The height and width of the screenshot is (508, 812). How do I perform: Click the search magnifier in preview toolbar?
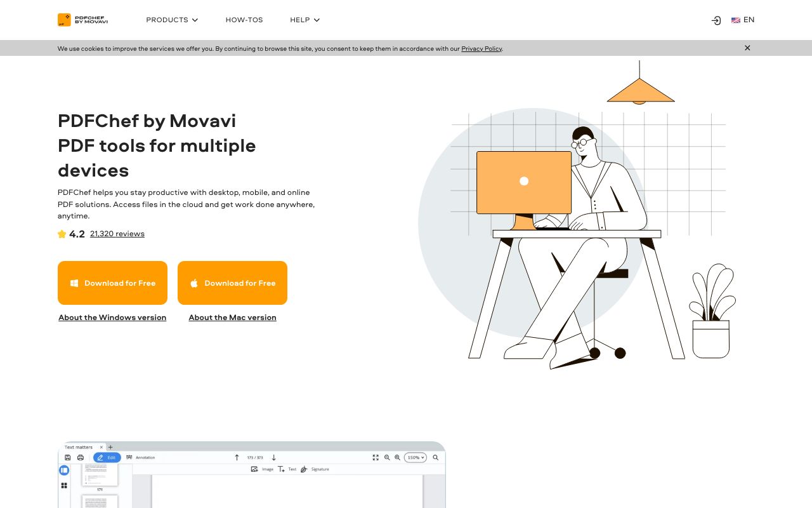pos(436,457)
